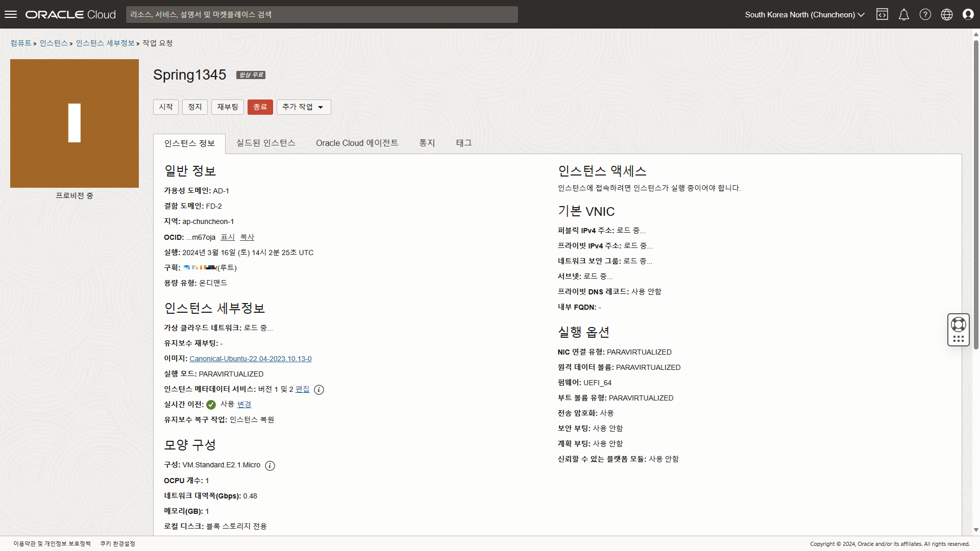Open the Canonical-Ubuntu-22.04 image link
The width and height of the screenshot is (980, 551).
pos(250,359)
